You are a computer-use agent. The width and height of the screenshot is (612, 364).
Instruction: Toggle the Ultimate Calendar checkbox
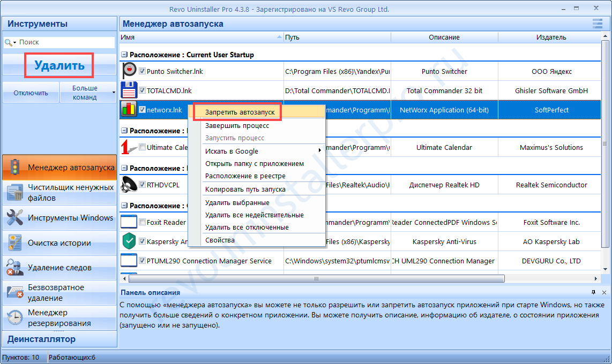tap(143, 147)
